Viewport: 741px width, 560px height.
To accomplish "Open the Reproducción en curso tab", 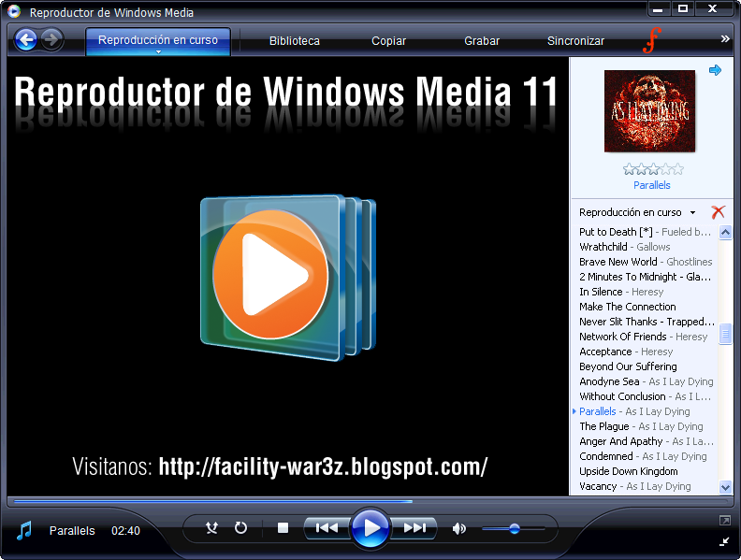I will [158, 40].
